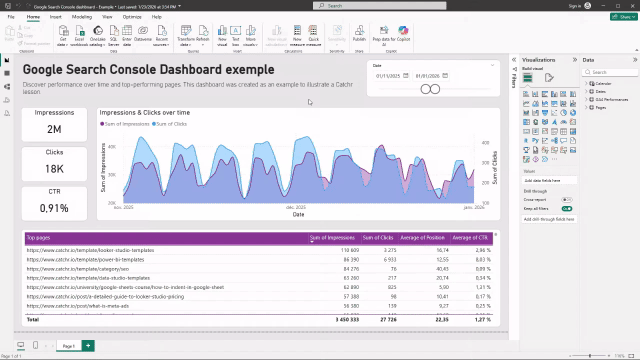Collapse the Visualizations pane
This screenshot has height=360, width=640.
coord(575,60)
